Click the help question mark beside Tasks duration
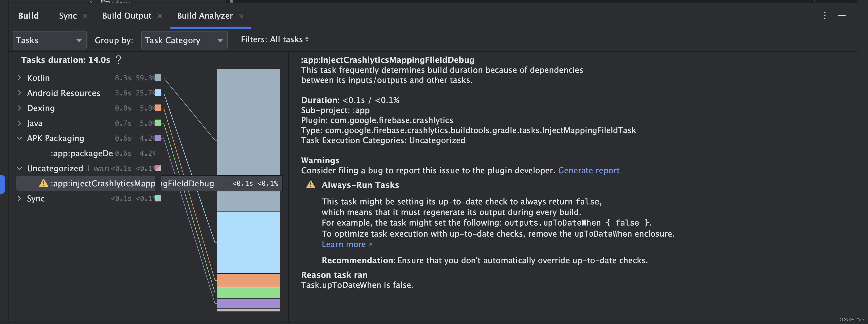 click(x=118, y=60)
